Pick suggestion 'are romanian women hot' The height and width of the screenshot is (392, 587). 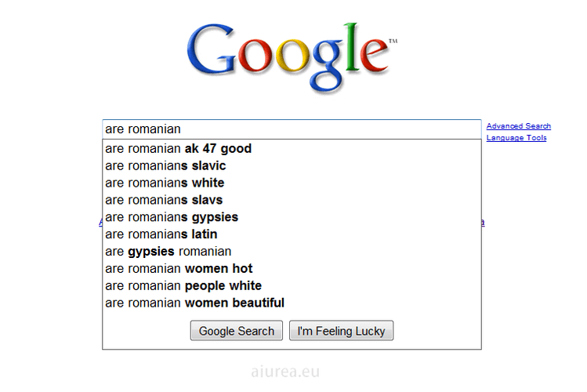(292, 269)
